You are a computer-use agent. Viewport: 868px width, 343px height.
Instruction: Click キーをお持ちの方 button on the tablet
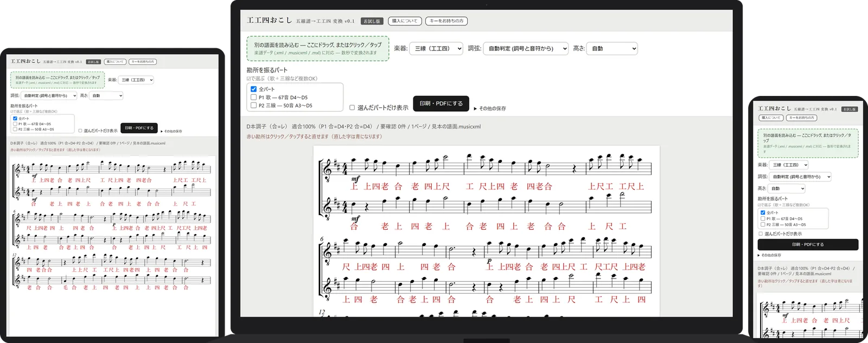(x=143, y=62)
